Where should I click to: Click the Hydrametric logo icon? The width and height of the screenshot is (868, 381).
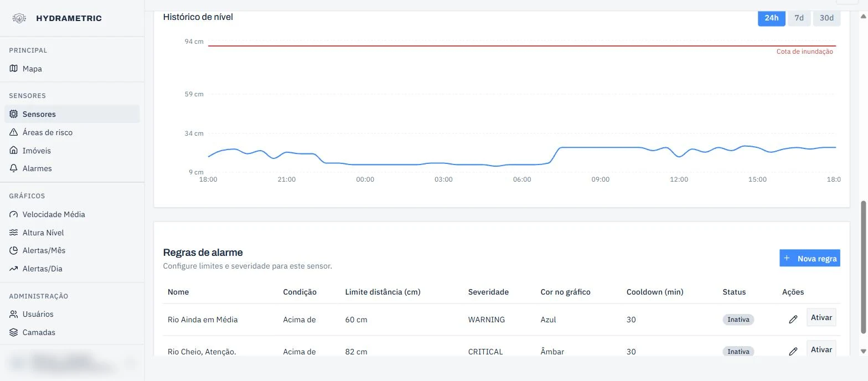(x=19, y=18)
